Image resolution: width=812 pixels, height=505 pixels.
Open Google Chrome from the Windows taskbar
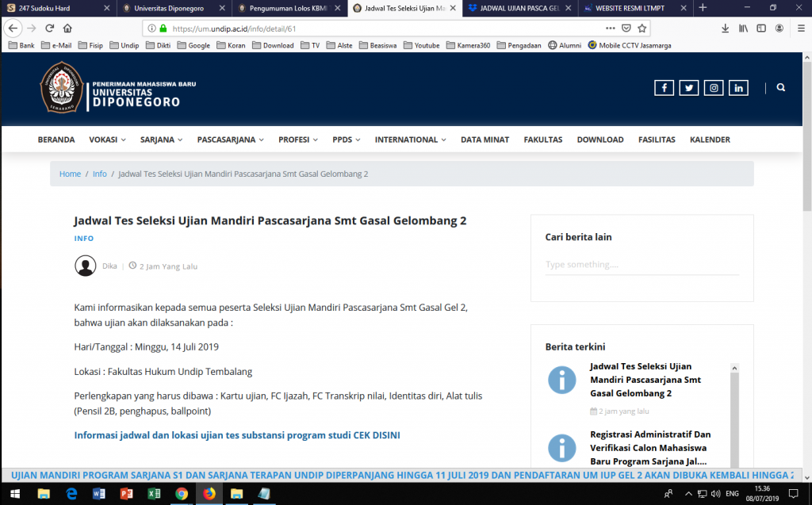point(182,493)
